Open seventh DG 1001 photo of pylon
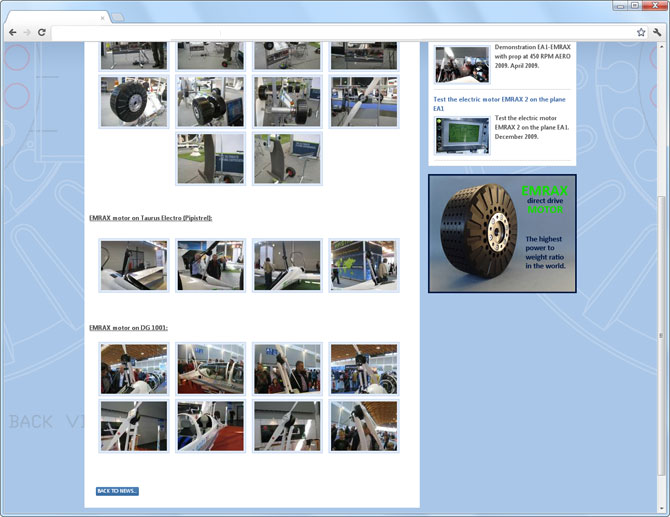 [x=287, y=426]
